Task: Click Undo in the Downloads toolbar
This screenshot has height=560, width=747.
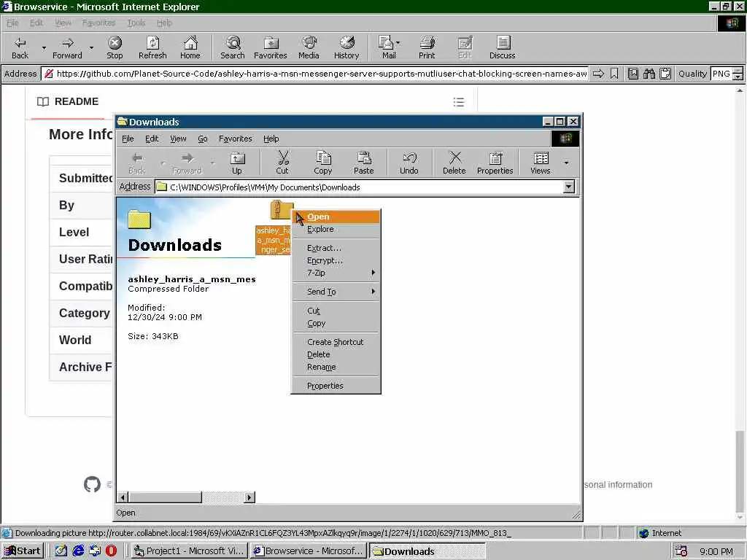Action: tap(409, 163)
